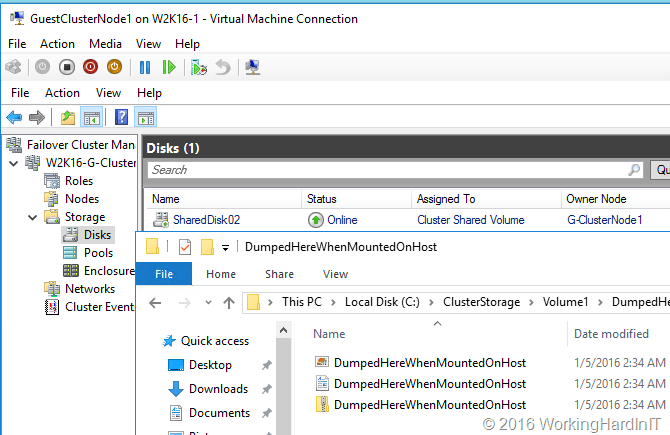The image size is (670, 435).
Task: Open Failover Cluster Manager Action menu
Action: [62, 93]
